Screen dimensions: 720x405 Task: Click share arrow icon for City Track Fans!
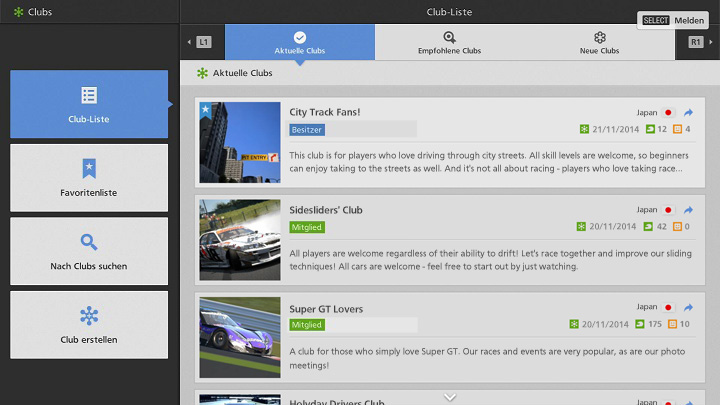click(x=688, y=113)
